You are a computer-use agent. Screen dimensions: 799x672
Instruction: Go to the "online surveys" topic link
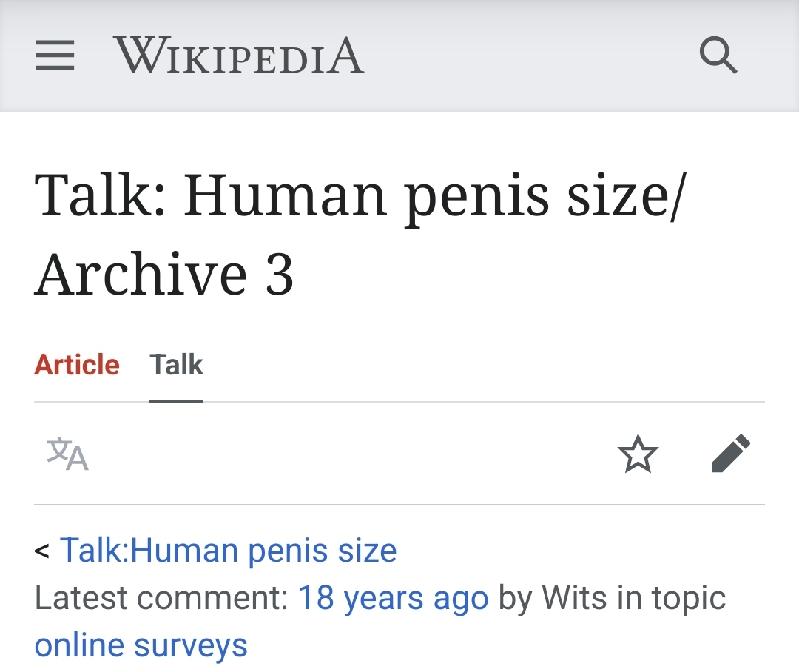click(x=141, y=645)
